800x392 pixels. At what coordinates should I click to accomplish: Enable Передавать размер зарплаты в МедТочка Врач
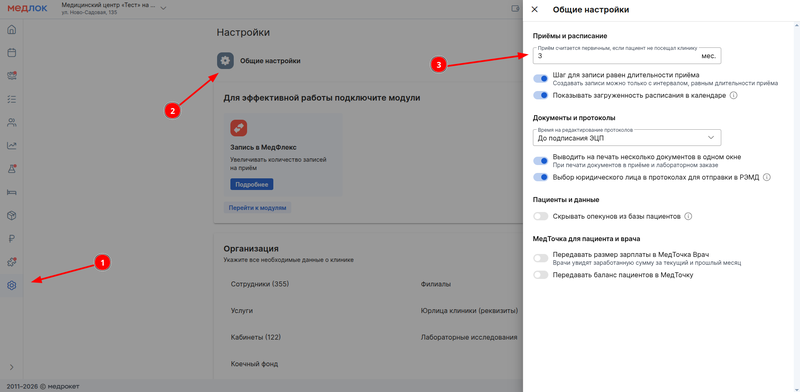540,258
